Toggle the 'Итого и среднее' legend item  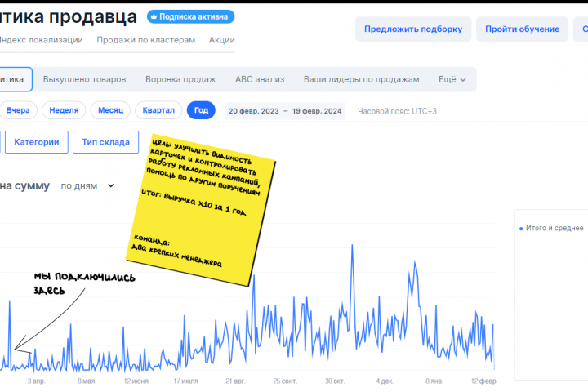coord(551,228)
